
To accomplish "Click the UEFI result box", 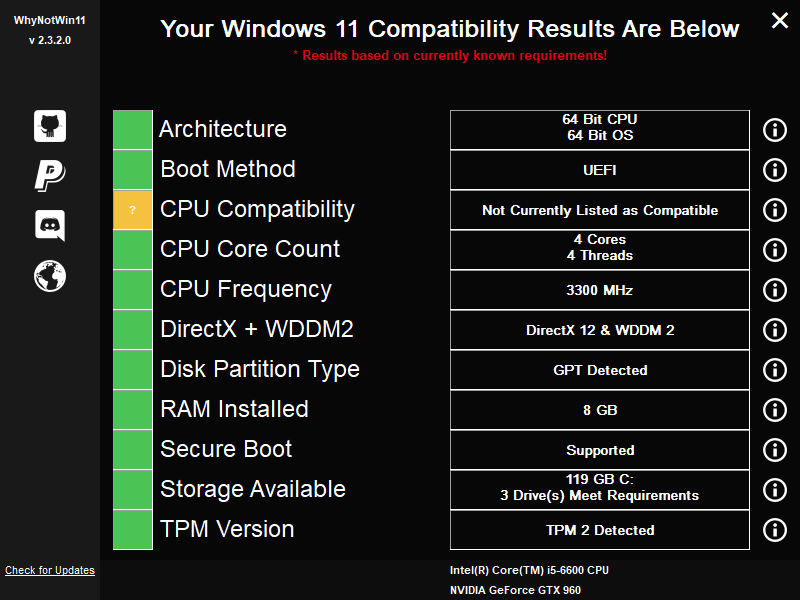I will click(600, 170).
